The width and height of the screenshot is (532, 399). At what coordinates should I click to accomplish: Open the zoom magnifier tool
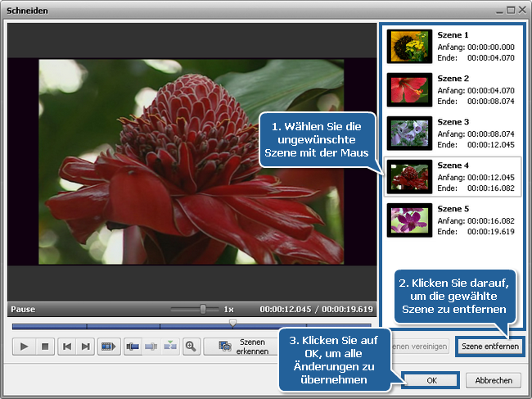[191, 347]
